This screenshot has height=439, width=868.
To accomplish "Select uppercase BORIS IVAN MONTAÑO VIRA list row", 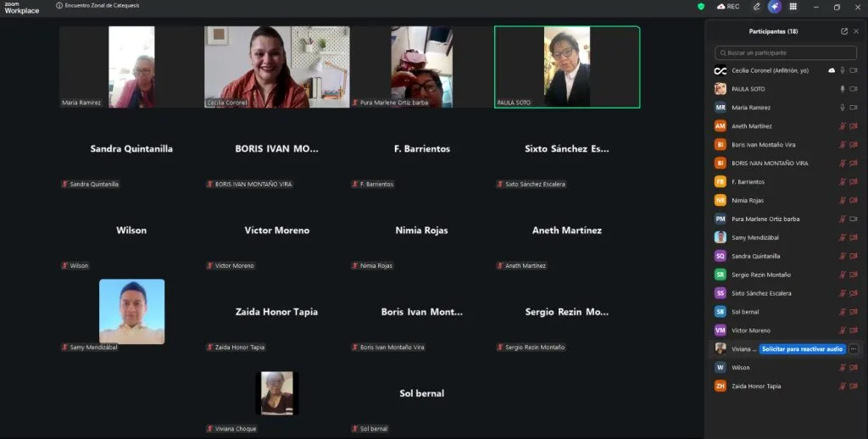I will point(786,164).
